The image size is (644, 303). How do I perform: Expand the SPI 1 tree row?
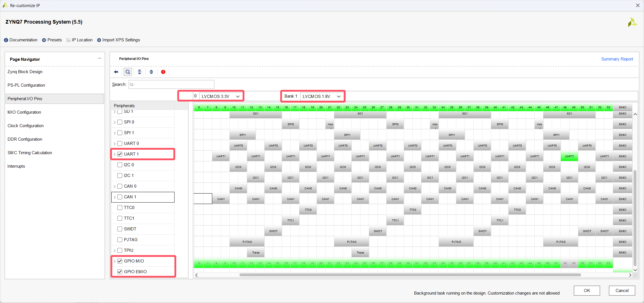114,133
